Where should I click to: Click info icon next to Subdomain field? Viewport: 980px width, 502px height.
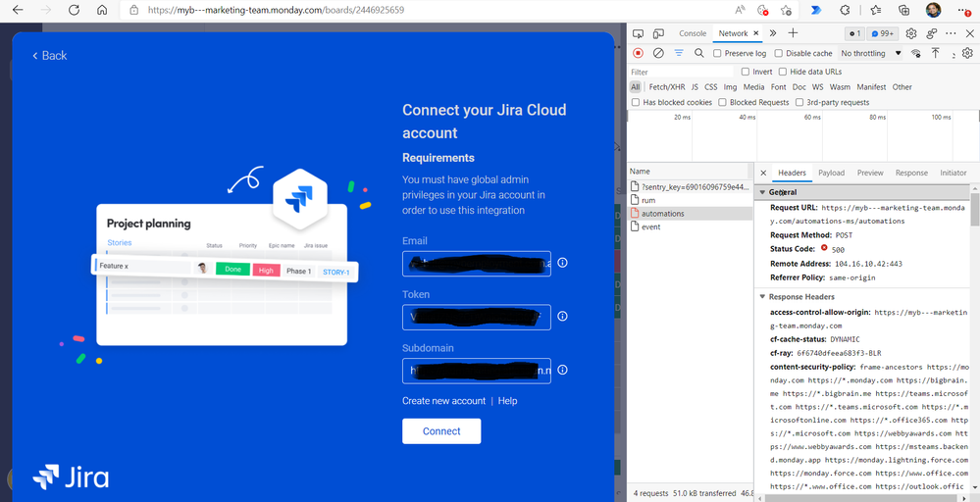click(562, 371)
